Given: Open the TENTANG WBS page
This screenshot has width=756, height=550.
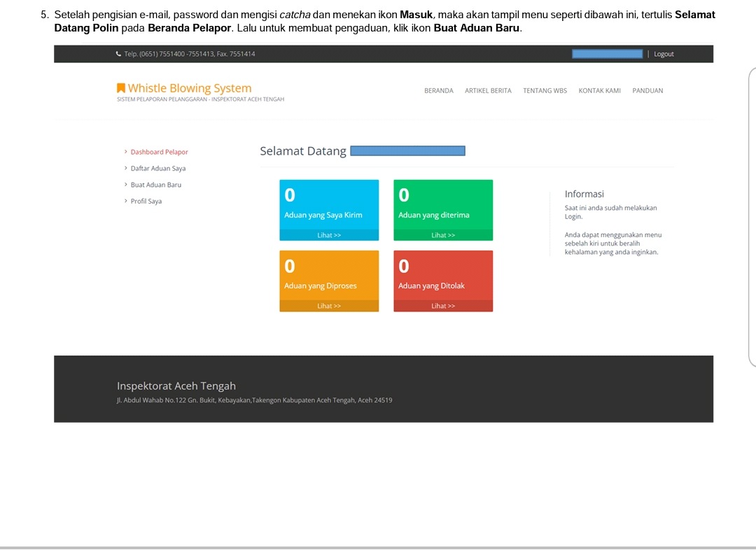Looking at the screenshot, I should (545, 91).
